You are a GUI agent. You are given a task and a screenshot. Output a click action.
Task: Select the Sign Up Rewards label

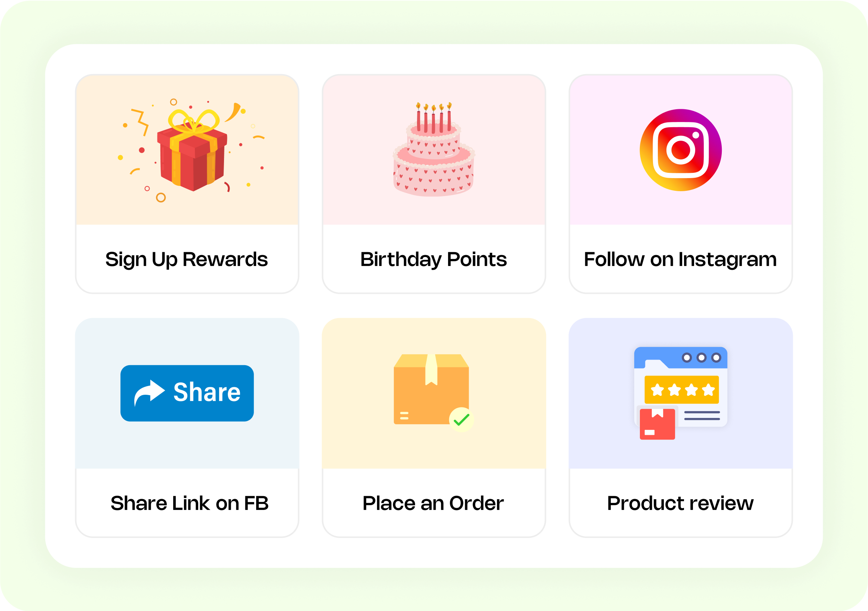[x=187, y=260]
